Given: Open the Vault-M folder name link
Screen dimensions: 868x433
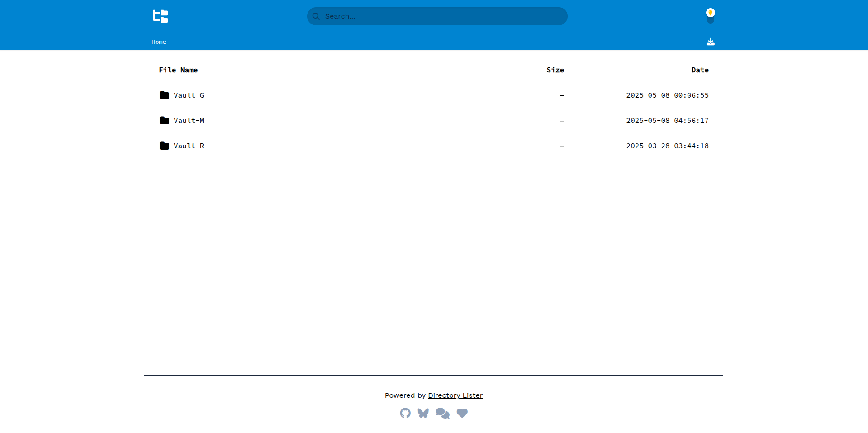Looking at the screenshot, I should (189, 121).
